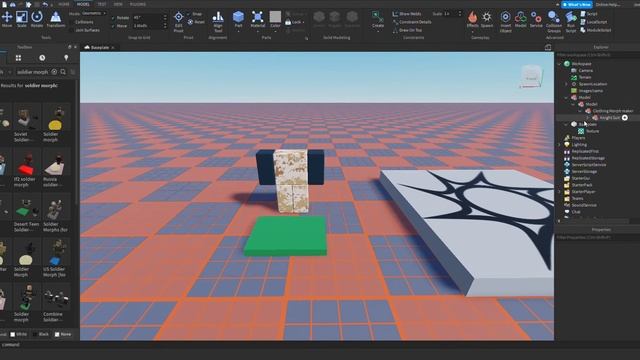Click Constraint Details button
Image resolution: width=640 pixels, height=360 pixels.
(412, 22)
